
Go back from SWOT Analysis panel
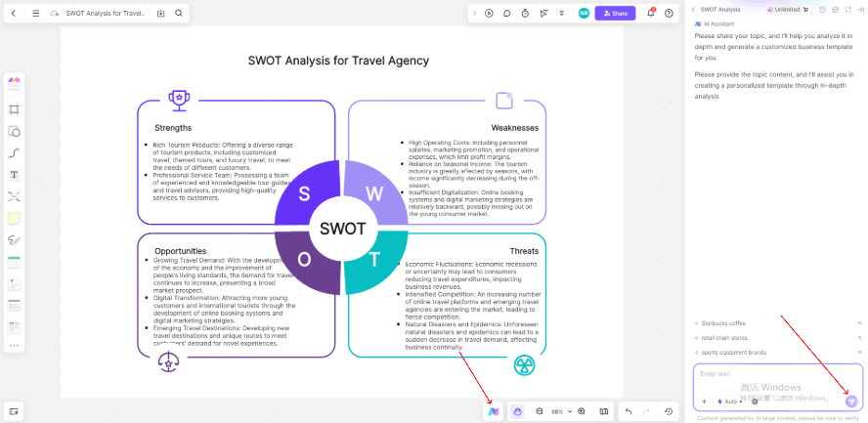pos(693,10)
